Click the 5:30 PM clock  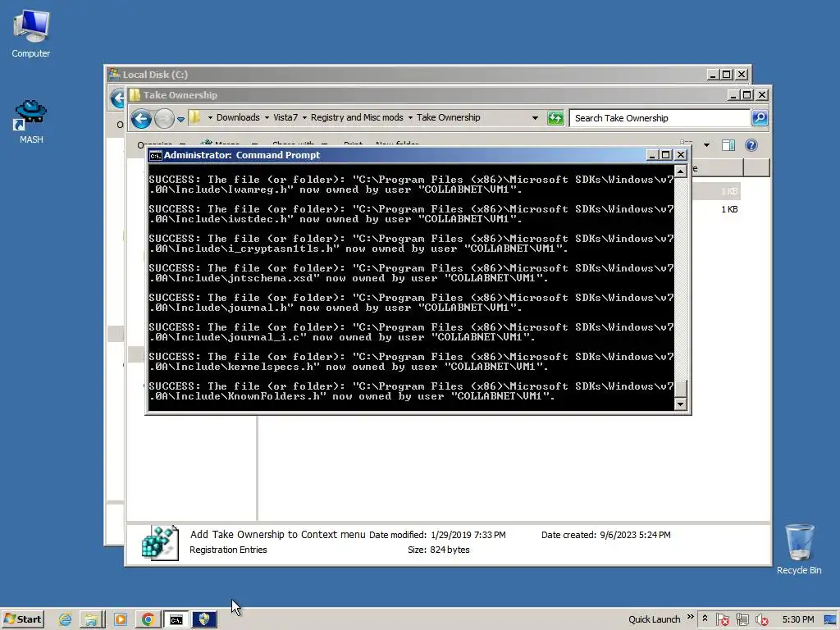[797, 619]
